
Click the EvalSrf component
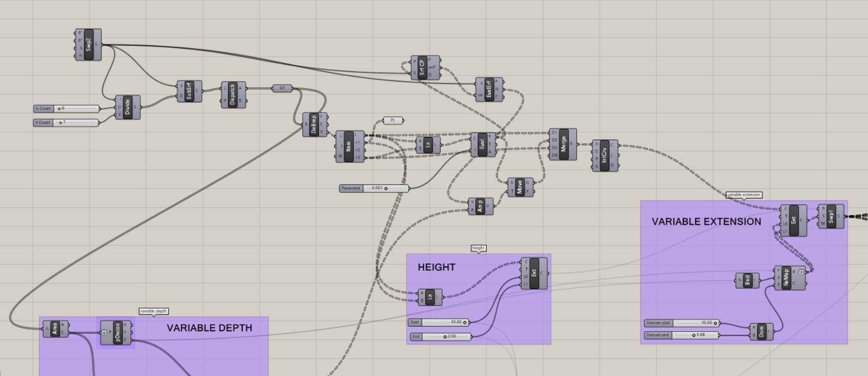coord(489,89)
